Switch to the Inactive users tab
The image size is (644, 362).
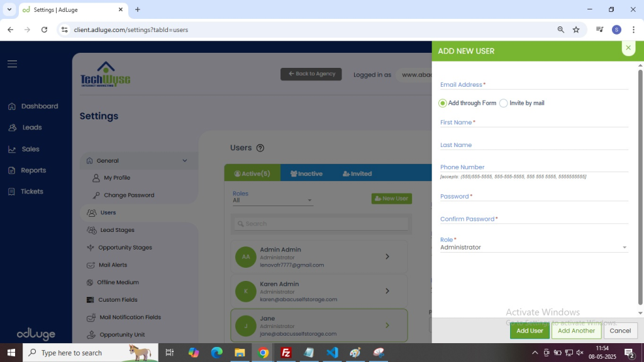[306, 173]
